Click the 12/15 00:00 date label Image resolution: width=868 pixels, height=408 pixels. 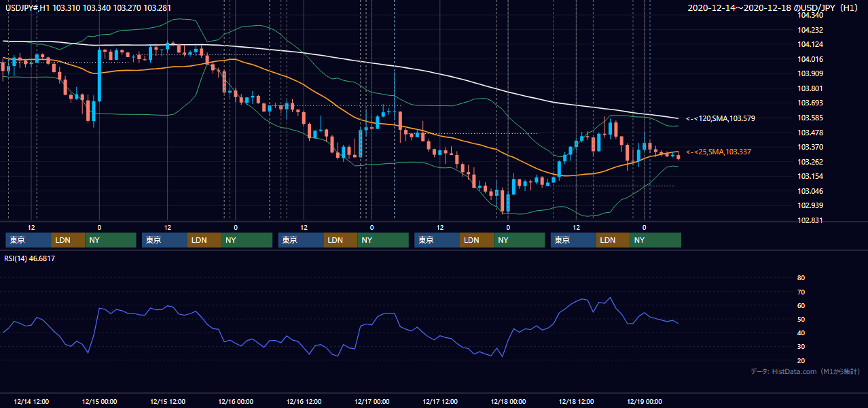point(99,401)
